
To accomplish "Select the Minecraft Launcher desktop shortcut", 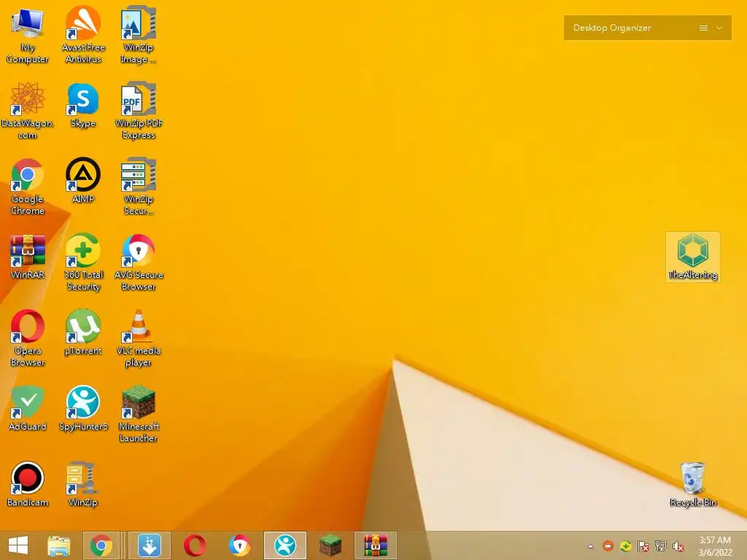I will tap(138, 414).
